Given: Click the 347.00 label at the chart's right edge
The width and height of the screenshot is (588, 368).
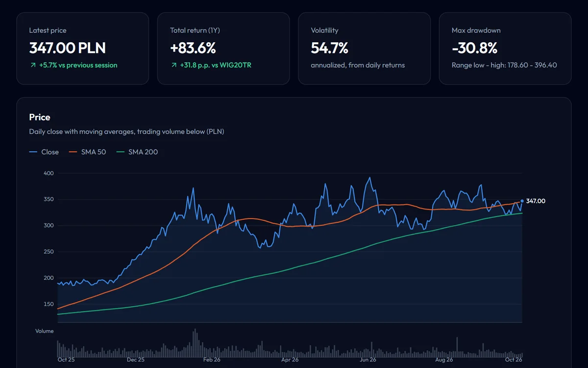Looking at the screenshot, I should coord(536,201).
